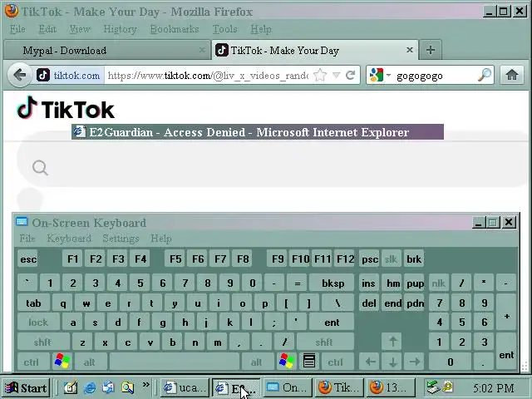This screenshot has height=399, width=532.
Task: Click the F5 key on On-Screen Keyboard
Action: coord(175,259)
